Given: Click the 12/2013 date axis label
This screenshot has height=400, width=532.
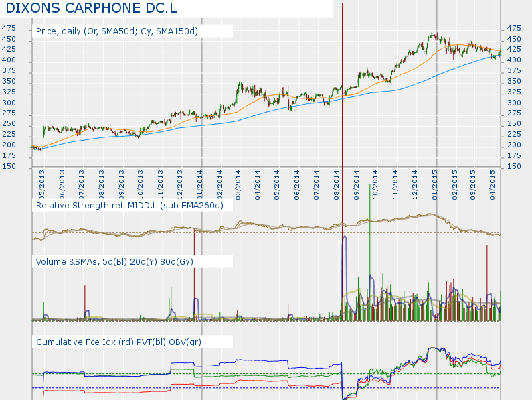Looking at the screenshot, I should 179,185.
